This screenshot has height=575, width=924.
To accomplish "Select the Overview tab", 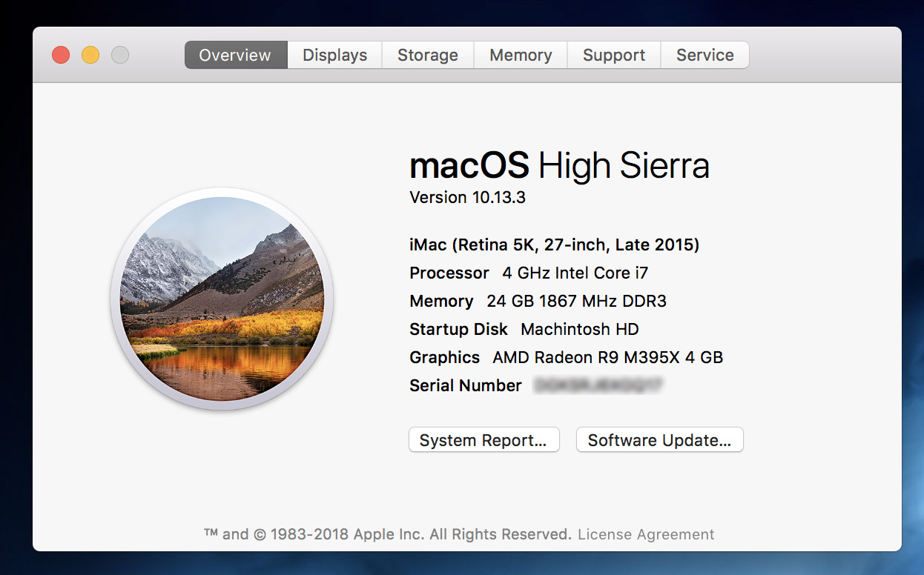I will click(235, 56).
